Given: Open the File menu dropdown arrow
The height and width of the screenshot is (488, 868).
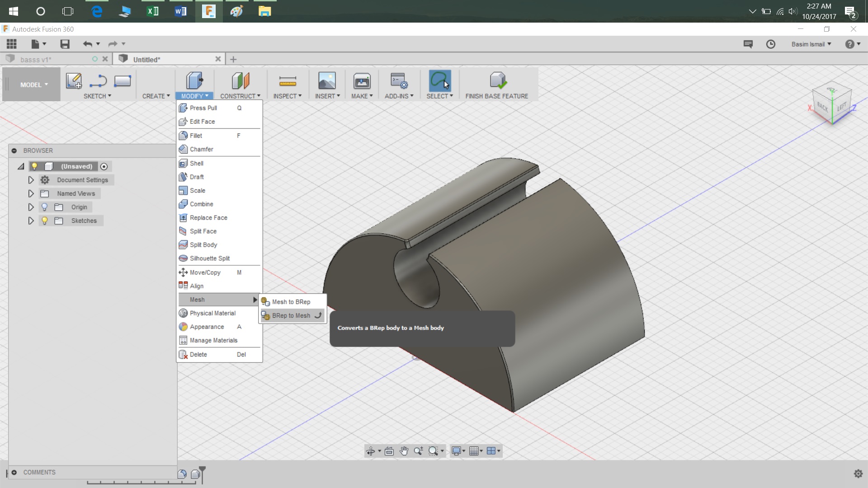Looking at the screenshot, I should (x=44, y=44).
